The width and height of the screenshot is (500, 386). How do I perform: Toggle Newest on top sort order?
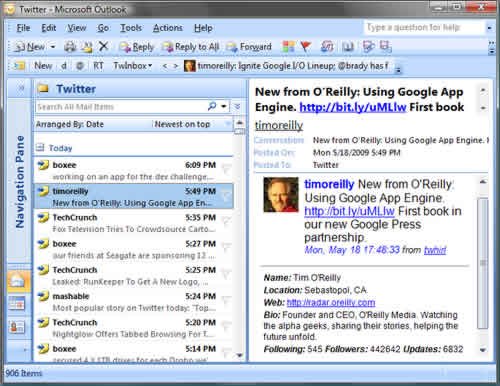coord(182,124)
